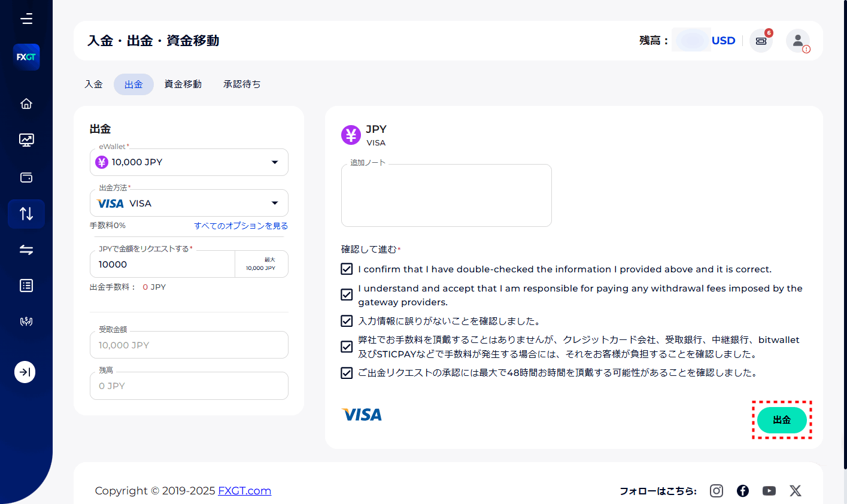The width and height of the screenshot is (847, 504).
Task: Open the user profile avatar icon
Action: click(798, 41)
